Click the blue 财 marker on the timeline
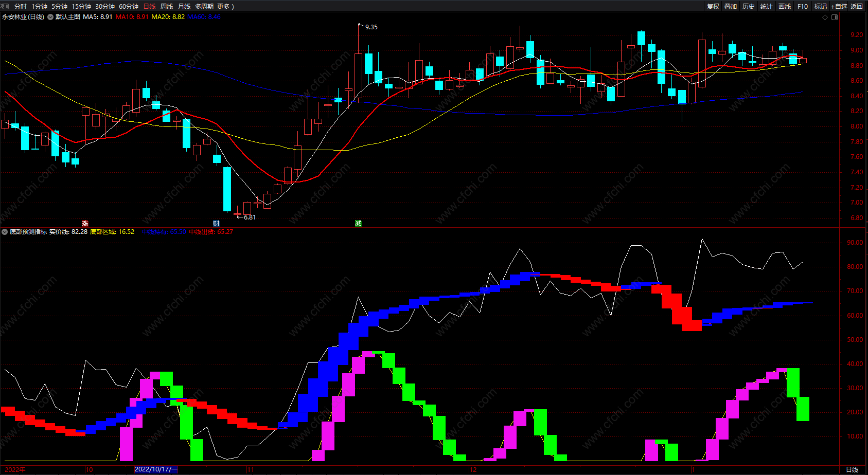The height and width of the screenshot is (475, 868). pyautogui.click(x=216, y=223)
